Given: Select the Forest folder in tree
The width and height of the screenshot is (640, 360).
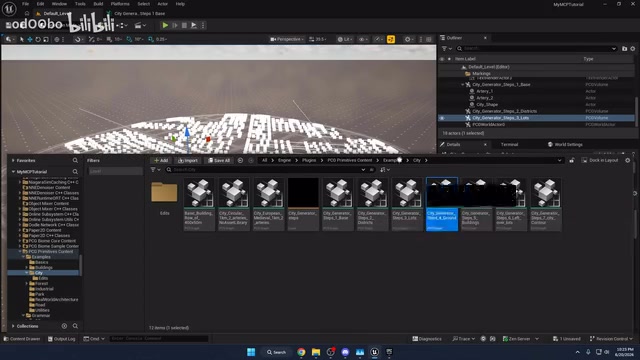Looking at the screenshot, I should click(41, 283).
